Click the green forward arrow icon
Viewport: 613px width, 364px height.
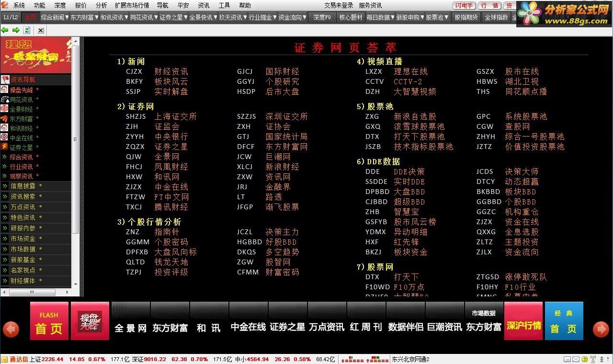[x=16, y=30]
